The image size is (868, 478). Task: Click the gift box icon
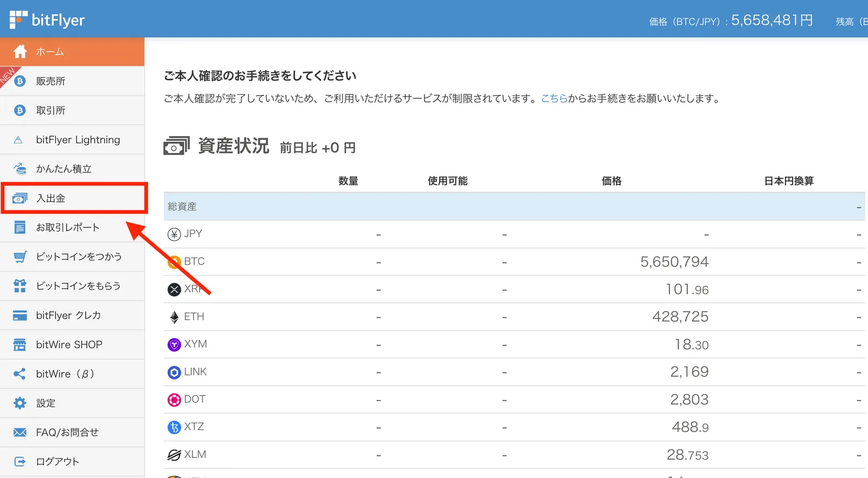tap(20, 286)
